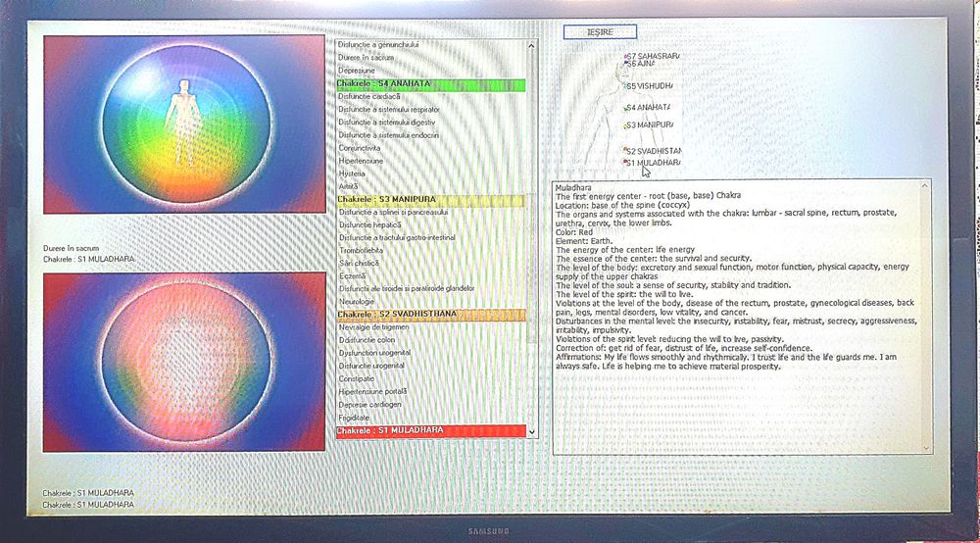Select 'Eczemă' in the list
Viewport: 980px width, 543px height.
tap(352, 275)
